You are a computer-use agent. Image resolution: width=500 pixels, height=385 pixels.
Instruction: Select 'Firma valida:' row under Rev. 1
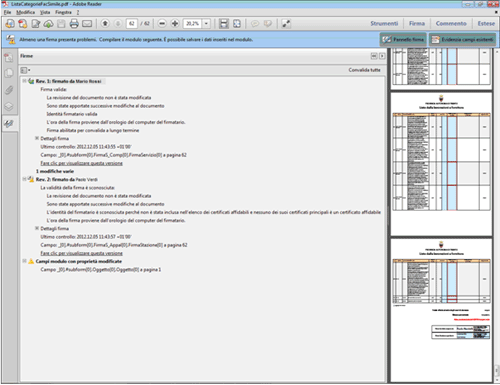click(54, 89)
